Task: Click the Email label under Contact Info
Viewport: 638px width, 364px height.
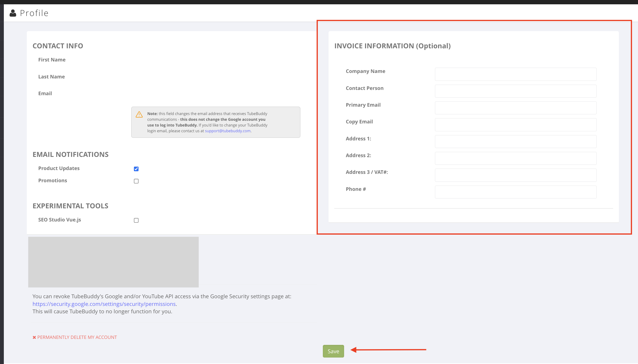Action: (45, 94)
